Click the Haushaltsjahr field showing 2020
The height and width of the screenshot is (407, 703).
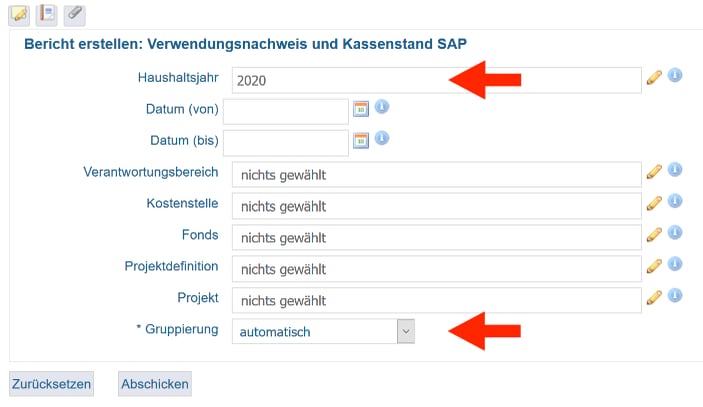tap(435, 80)
